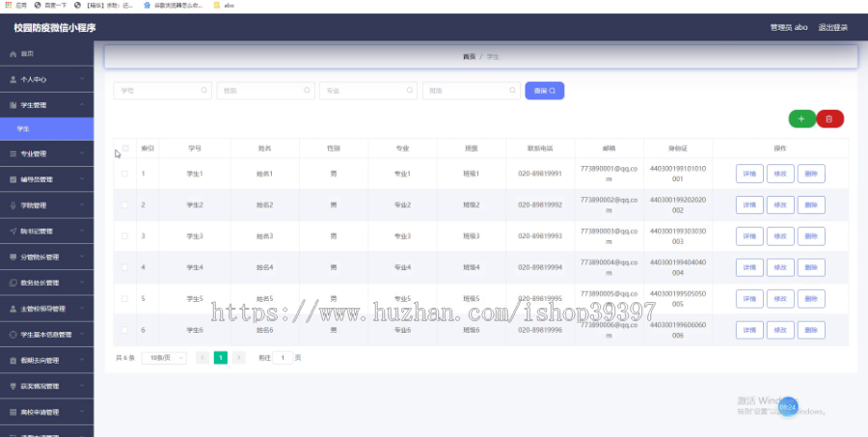Screen dimensions: 868x437
Task: Open the 10条/页 page-size dropdown
Action: click(164, 358)
